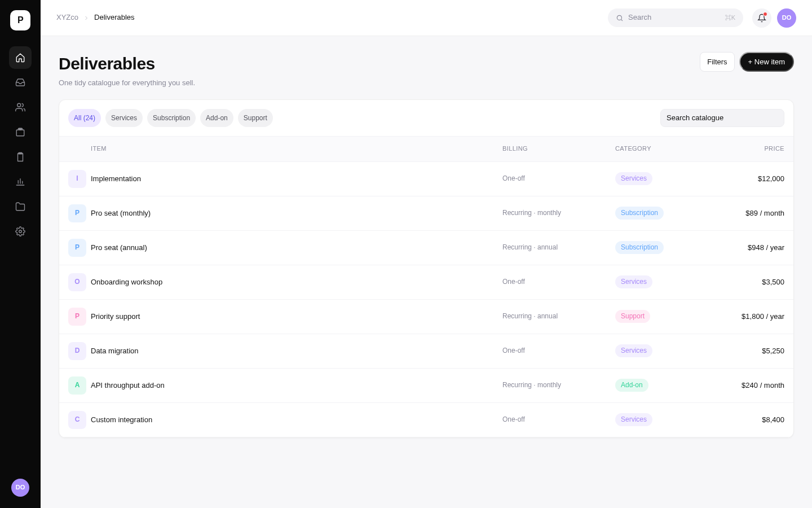Click the Add-on category tag in table

coord(632,386)
